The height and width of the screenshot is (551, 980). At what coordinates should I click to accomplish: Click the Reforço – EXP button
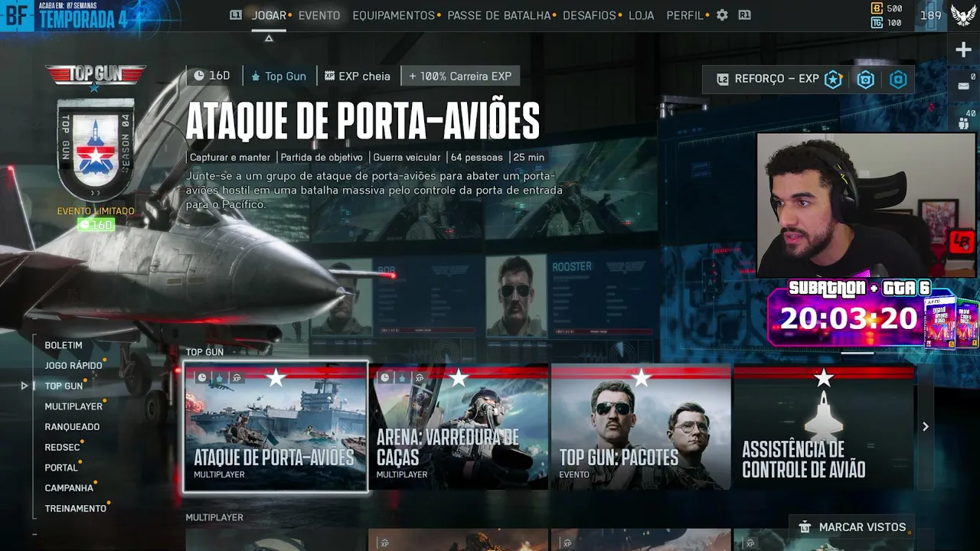(808, 79)
